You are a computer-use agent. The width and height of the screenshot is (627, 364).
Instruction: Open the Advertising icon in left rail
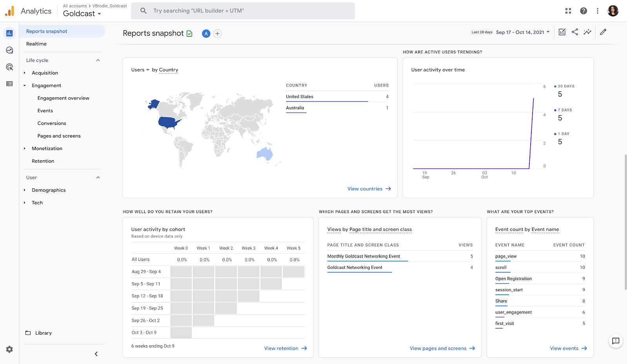point(9,67)
